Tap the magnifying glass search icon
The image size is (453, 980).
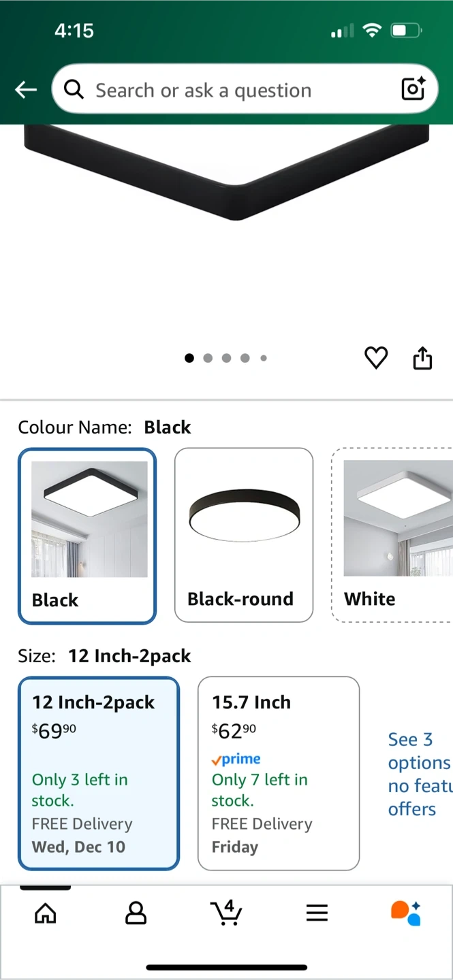point(74,89)
